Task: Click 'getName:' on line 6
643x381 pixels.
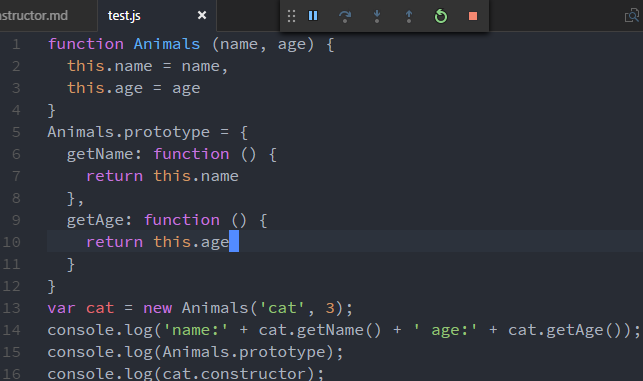Action: tap(104, 154)
